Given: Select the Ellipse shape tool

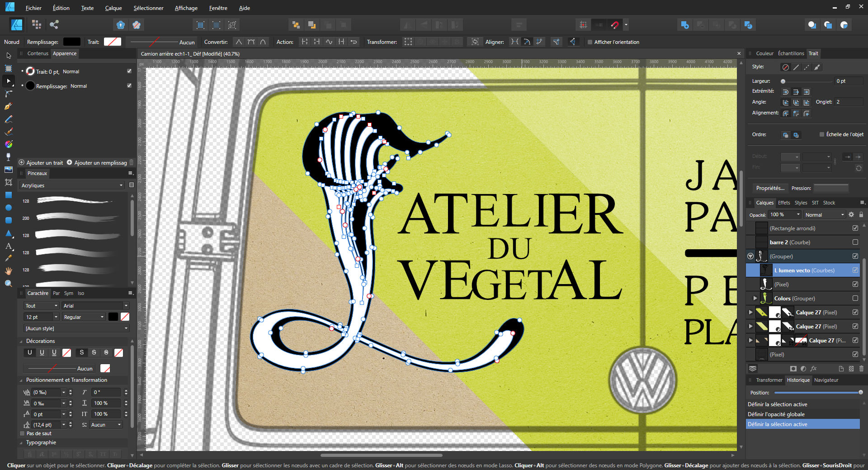Looking at the screenshot, I should point(9,208).
